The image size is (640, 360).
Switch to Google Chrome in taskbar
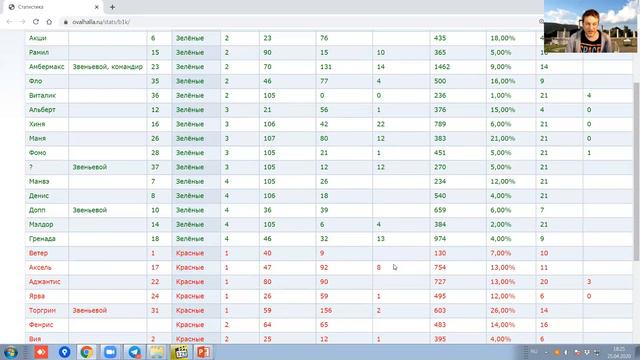click(x=87, y=352)
